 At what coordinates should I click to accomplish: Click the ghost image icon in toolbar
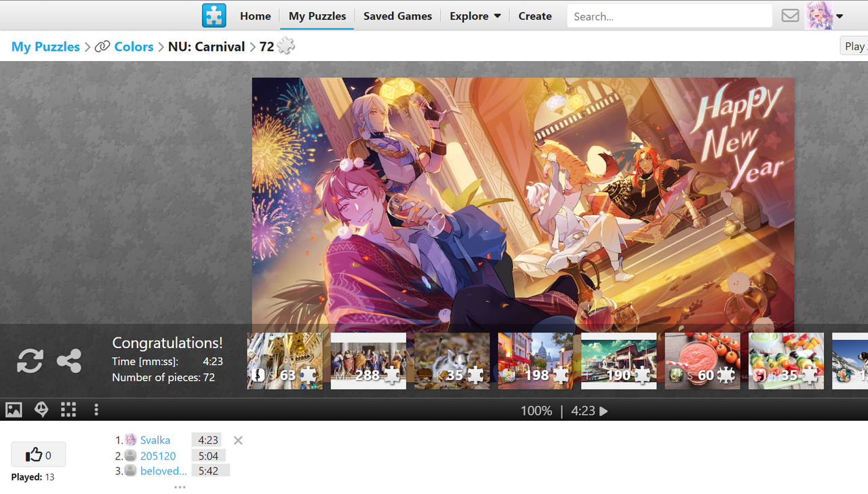pos(41,410)
